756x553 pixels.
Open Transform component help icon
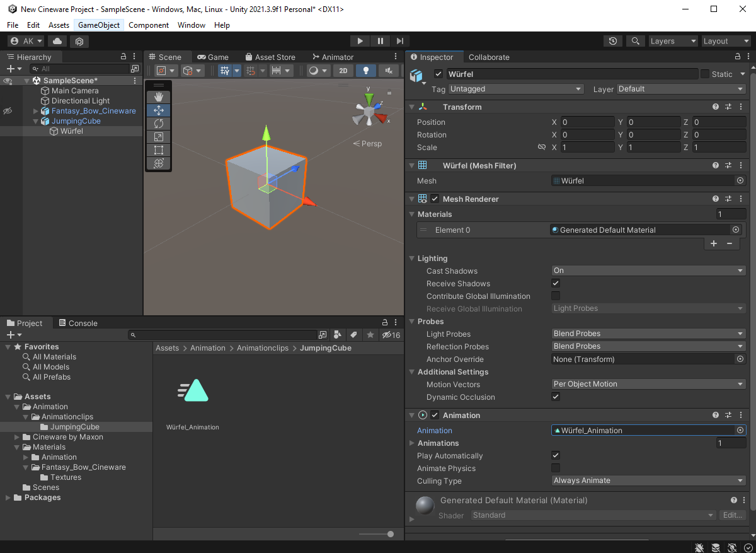point(716,107)
